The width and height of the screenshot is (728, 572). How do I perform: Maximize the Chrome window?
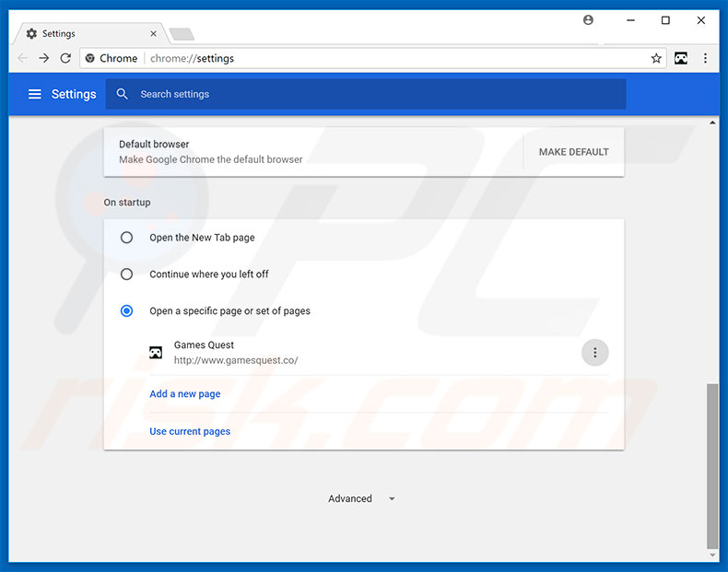(665, 20)
